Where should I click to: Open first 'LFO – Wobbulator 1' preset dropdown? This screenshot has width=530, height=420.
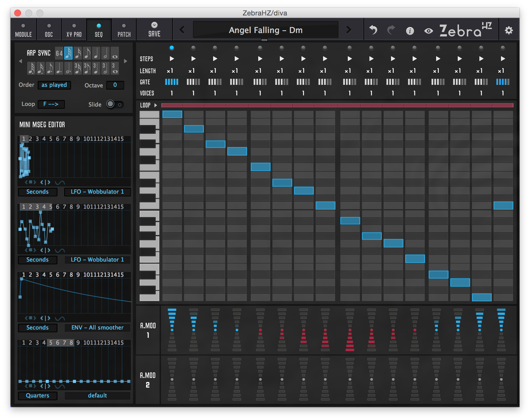tap(97, 192)
